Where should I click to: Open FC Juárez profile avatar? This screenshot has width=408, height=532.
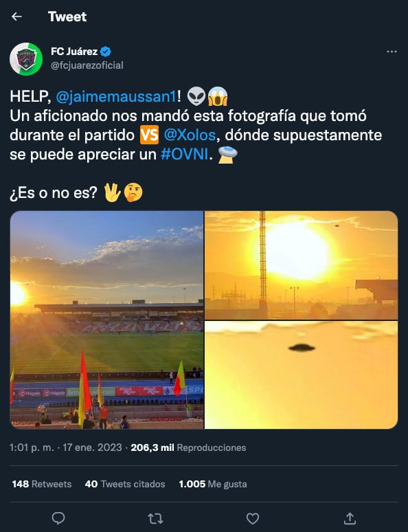26,58
